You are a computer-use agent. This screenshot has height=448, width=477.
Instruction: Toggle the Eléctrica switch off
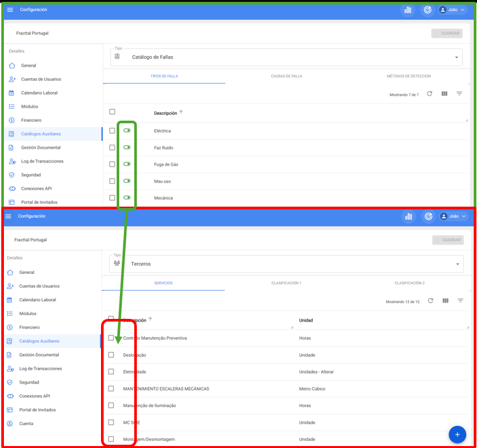126,130
